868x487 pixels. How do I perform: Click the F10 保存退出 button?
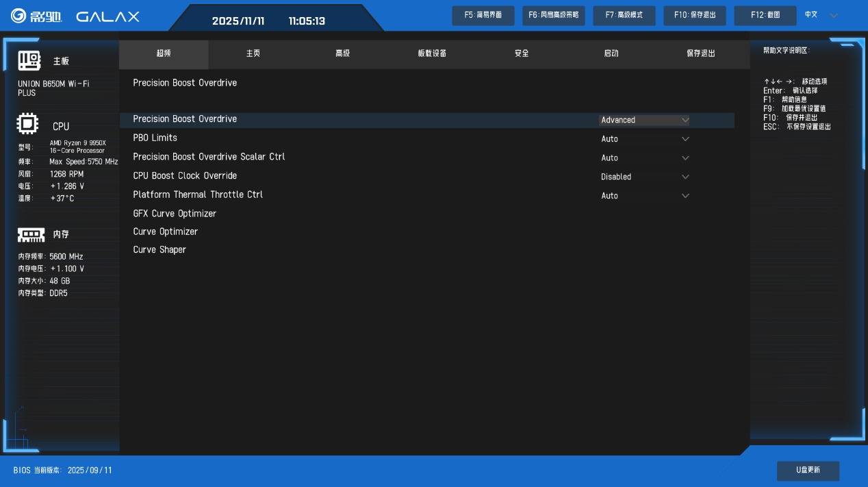tap(695, 16)
